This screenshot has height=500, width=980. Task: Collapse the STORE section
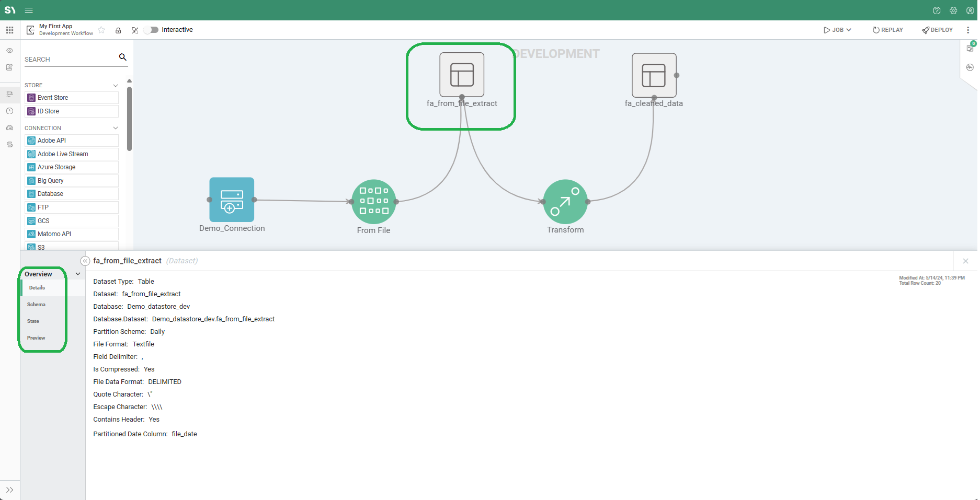(x=115, y=85)
